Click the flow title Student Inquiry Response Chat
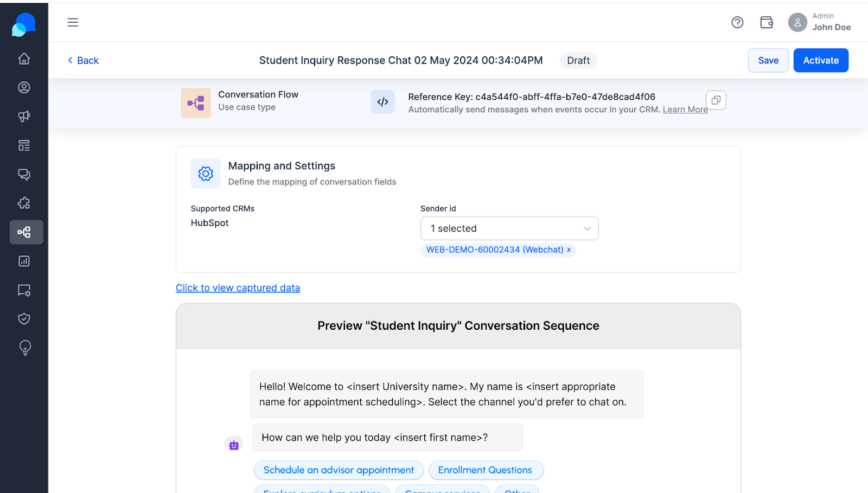 click(401, 60)
